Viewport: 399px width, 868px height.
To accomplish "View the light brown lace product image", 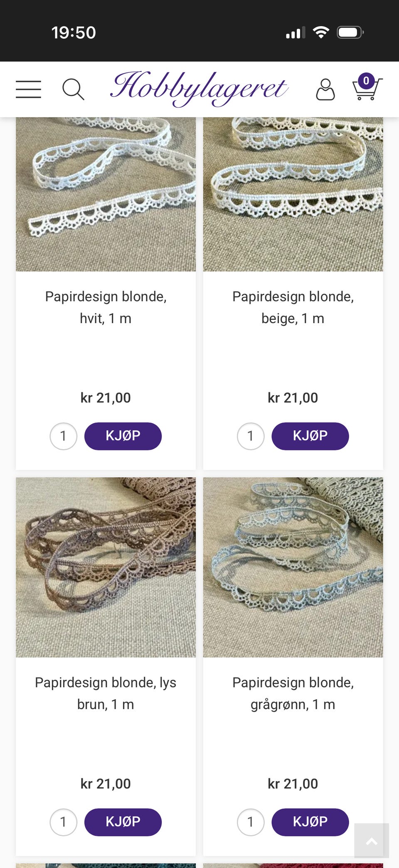I will (106, 567).
